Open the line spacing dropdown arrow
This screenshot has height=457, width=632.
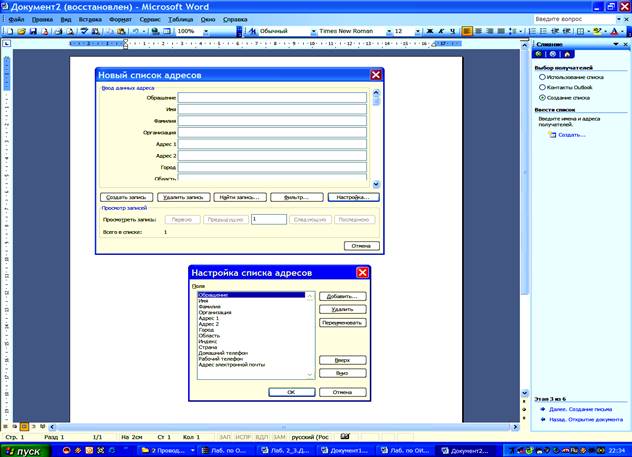coord(520,31)
